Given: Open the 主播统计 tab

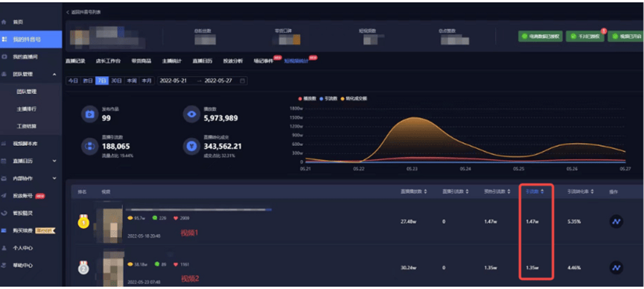Looking at the screenshot, I should tap(172, 61).
